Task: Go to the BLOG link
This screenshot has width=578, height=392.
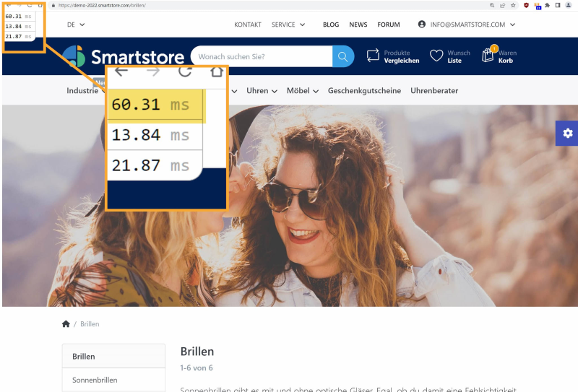Action: 331,25
